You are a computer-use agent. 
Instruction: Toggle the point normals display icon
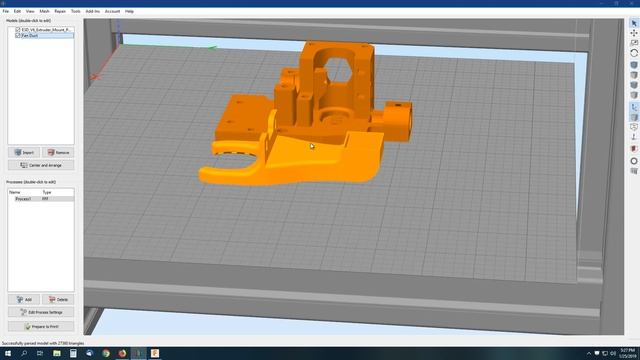tap(634, 137)
